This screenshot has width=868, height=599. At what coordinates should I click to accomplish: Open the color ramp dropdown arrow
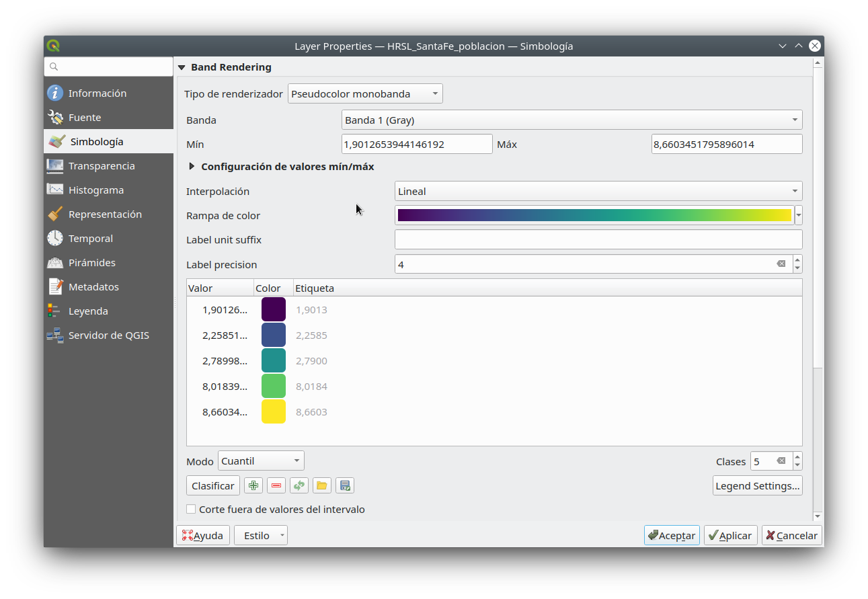pos(799,216)
